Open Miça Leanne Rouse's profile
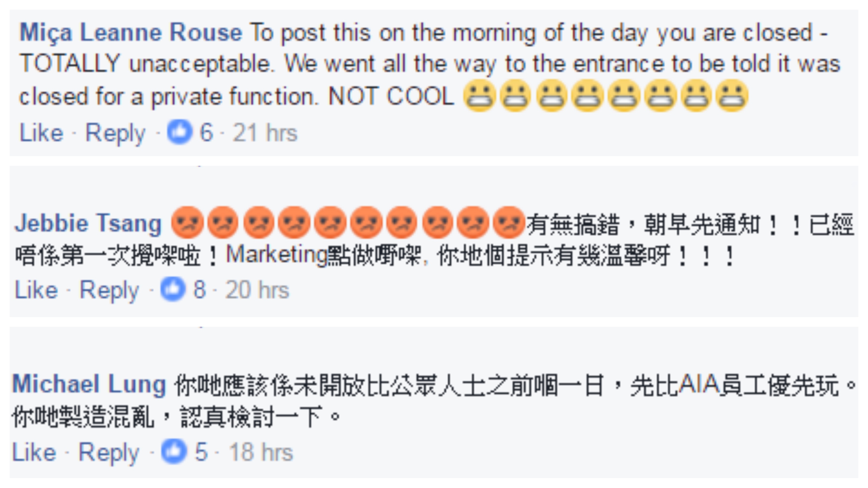Viewport: 868px width, 488px height. (131, 33)
